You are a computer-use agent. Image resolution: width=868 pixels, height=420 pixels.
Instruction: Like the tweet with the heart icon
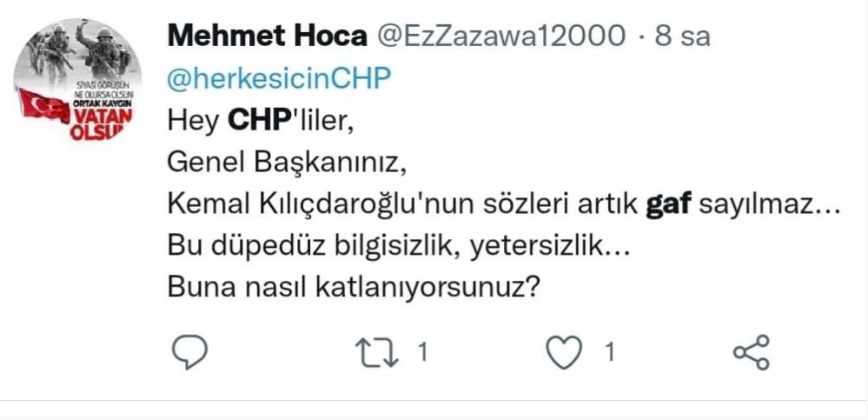(564, 352)
